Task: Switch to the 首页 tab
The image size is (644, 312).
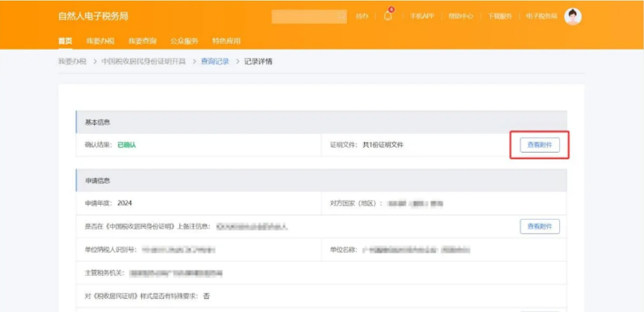Action: 65,41
